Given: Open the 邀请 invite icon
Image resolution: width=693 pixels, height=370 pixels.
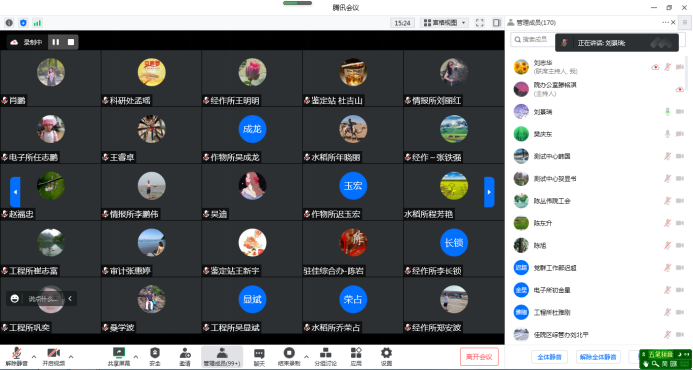Looking at the screenshot, I should (x=185, y=352).
